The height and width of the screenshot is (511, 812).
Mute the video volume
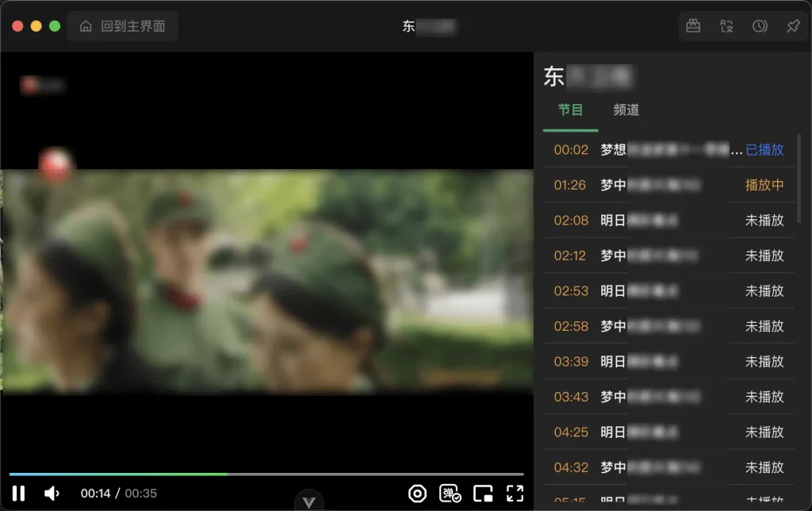[x=52, y=493]
